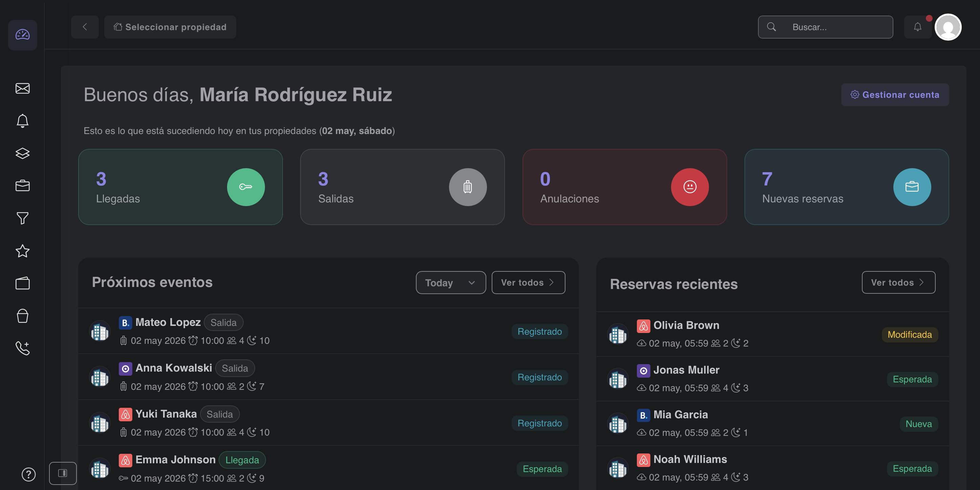The image size is (980, 490).
Task: Click Esperada badge for Noah Williams
Action: click(912, 469)
